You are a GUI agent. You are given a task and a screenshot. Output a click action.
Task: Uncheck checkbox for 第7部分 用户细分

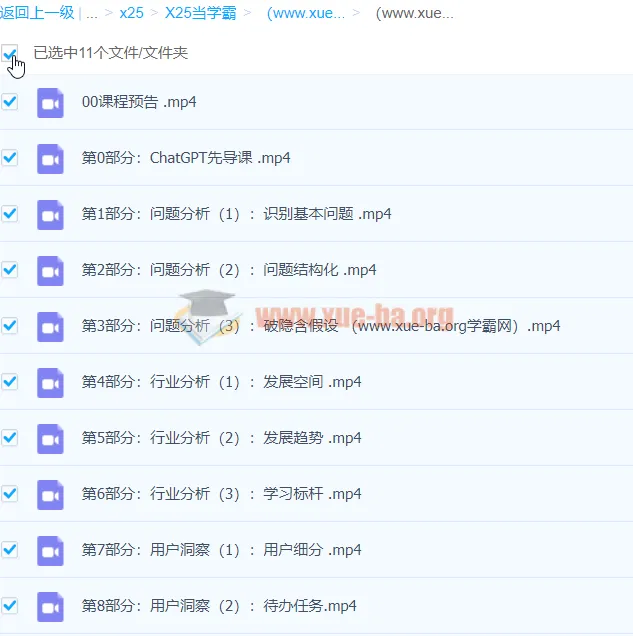point(9,550)
